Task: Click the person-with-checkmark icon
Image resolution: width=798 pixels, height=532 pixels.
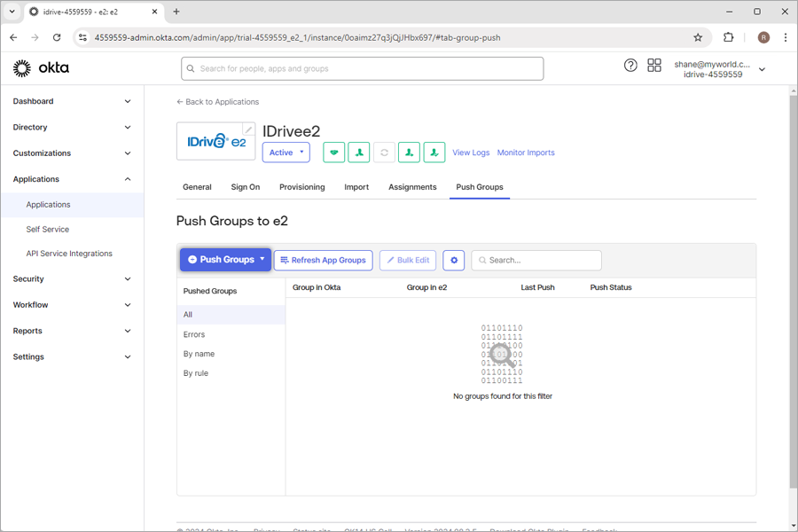Action: [x=434, y=153]
